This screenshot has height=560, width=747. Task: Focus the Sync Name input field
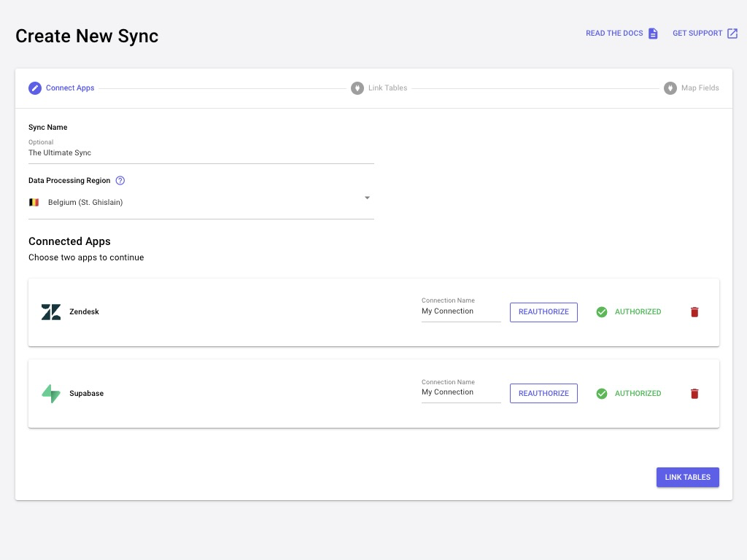(201, 153)
